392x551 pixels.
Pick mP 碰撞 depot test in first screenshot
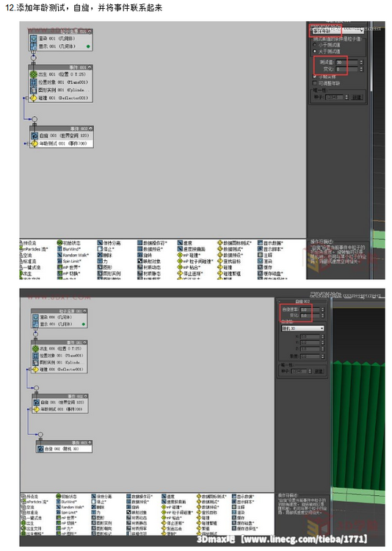pyautogui.click(x=189, y=255)
